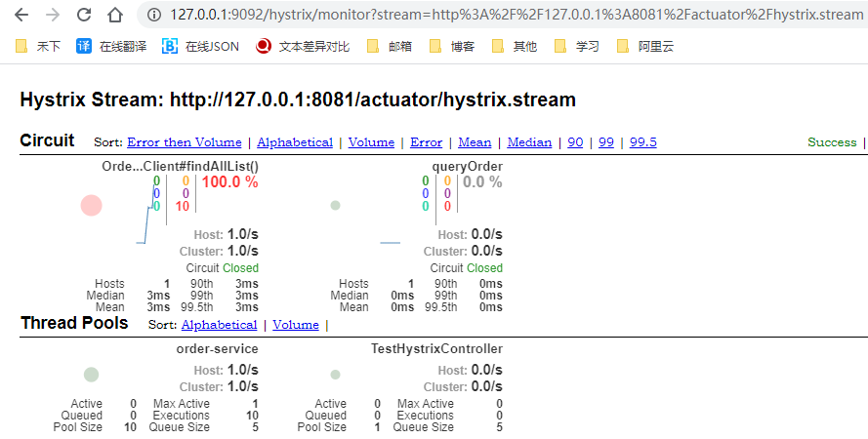Sort circuits Alphabetical

click(295, 142)
